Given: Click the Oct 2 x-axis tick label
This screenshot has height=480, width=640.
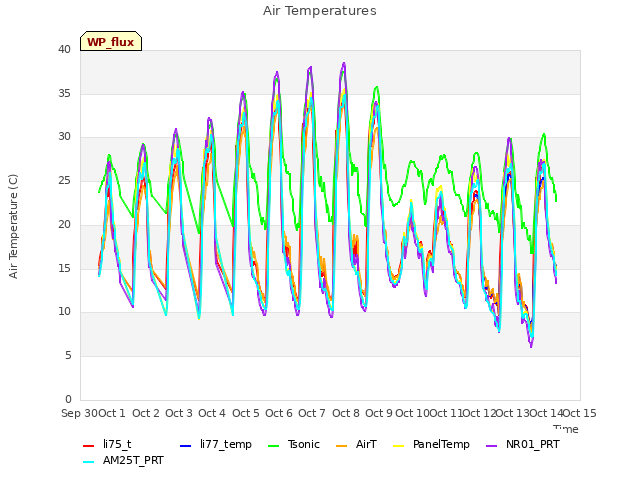Looking at the screenshot, I should coord(146,413).
